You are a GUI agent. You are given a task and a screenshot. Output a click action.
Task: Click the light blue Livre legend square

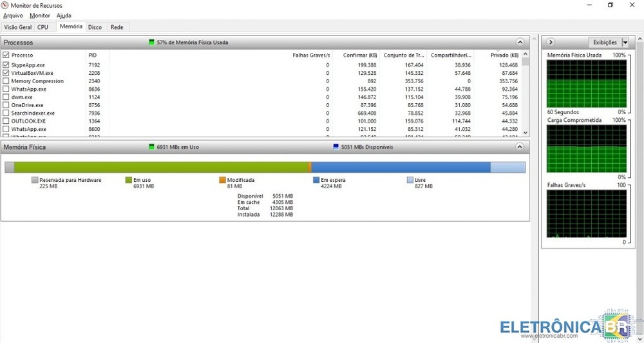pyautogui.click(x=410, y=181)
